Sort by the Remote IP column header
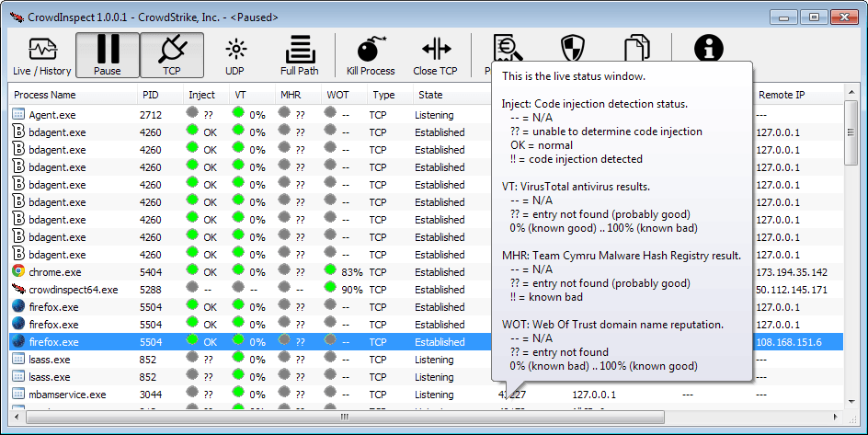This screenshot has width=868, height=435. coord(782,95)
